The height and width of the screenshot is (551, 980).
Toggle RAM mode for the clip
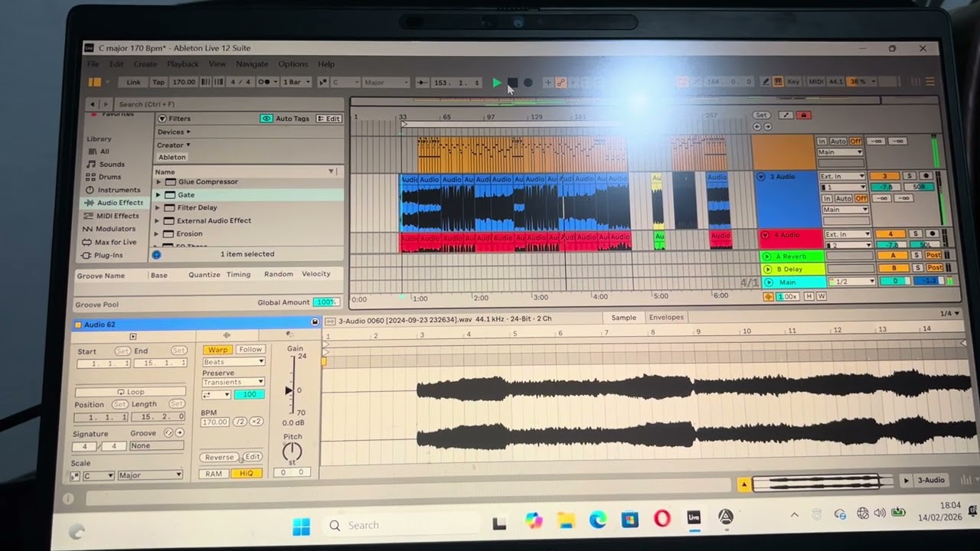pyautogui.click(x=214, y=474)
